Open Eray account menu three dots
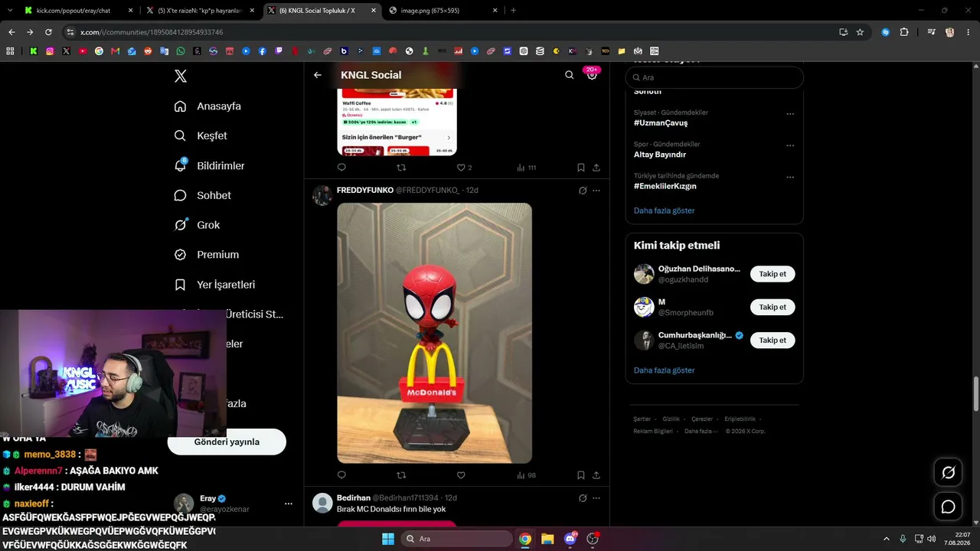The image size is (980, 551). click(289, 504)
